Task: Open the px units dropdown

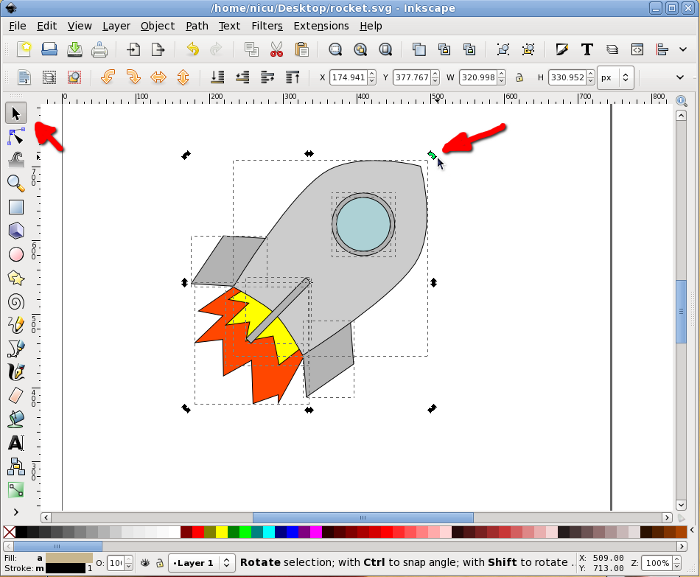Action: pos(616,77)
